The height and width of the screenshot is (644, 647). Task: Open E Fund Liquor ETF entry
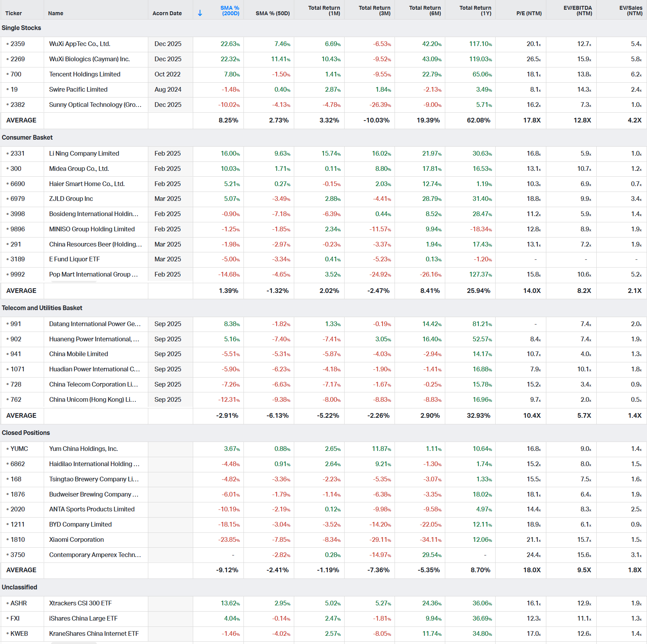[75, 259]
